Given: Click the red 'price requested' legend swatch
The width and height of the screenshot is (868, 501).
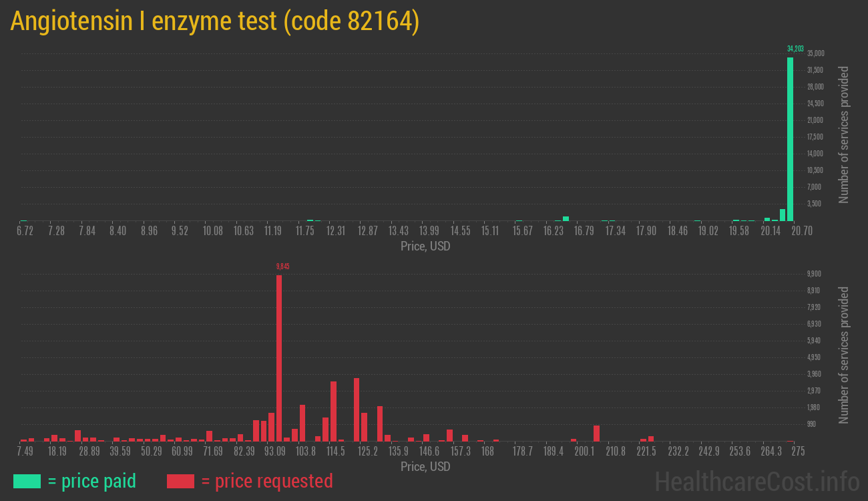Looking at the screenshot, I should pos(182,481).
